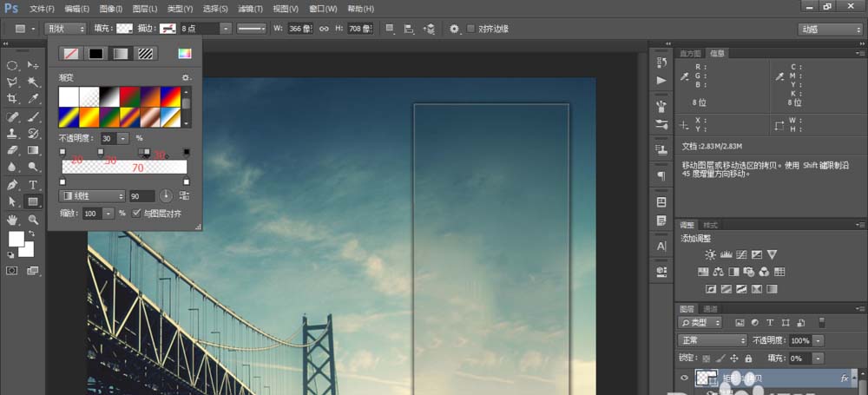Select the Gradient tool in toolbox
This screenshot has height=395, width=868.
[33, 150]
